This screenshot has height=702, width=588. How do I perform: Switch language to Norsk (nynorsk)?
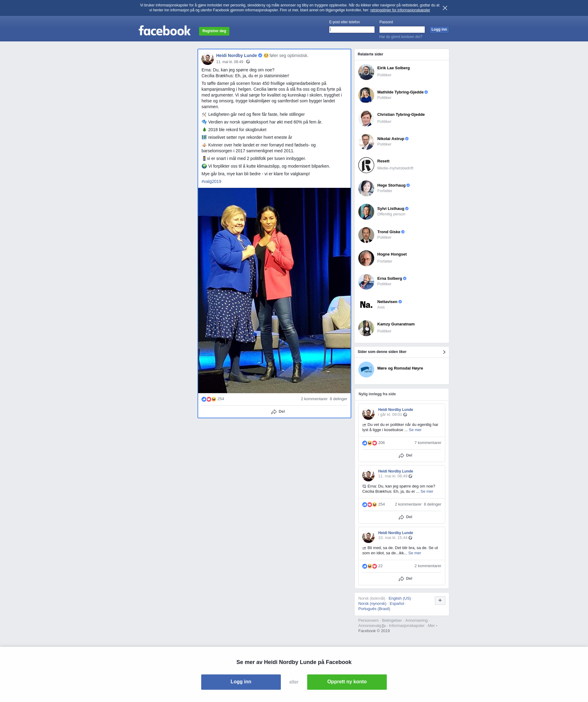click(x=372, y=604)
